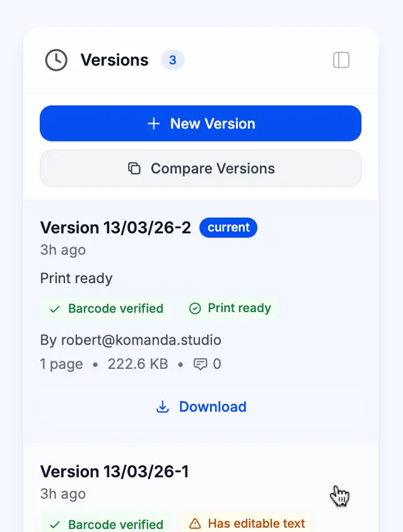
Task: Open the side panel layout icon top right
Action: pos(341,60)
